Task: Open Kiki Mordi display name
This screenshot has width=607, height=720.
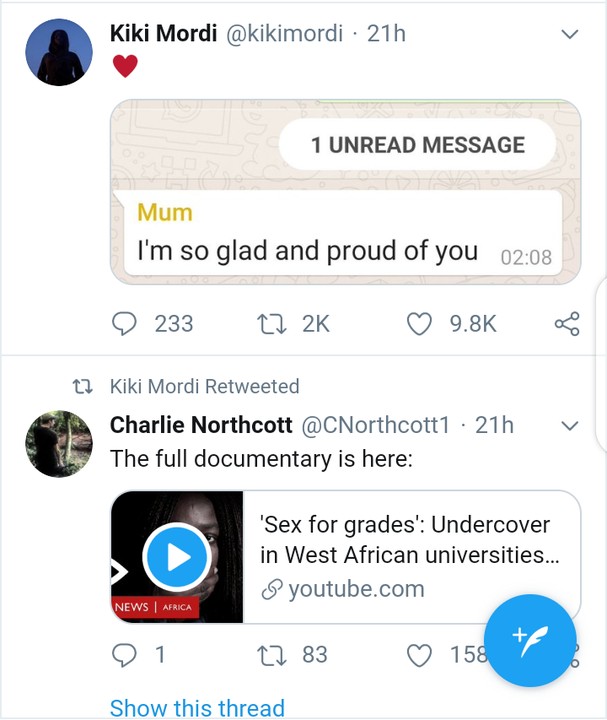Action: coord(164,34)
